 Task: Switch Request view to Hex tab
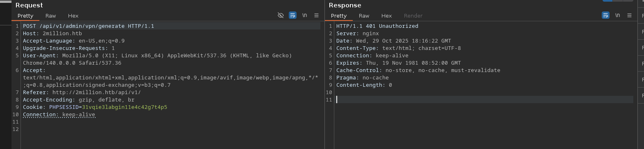pos(73,16)
